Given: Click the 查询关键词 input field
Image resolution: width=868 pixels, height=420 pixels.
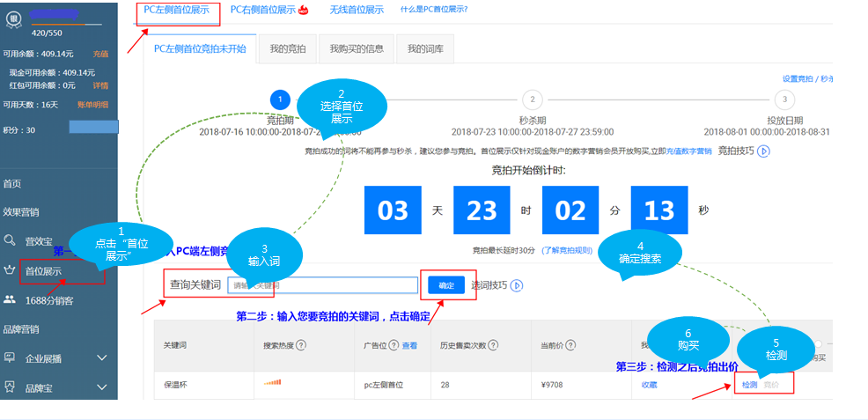Looking at the screenshot, I should [322, 285].
